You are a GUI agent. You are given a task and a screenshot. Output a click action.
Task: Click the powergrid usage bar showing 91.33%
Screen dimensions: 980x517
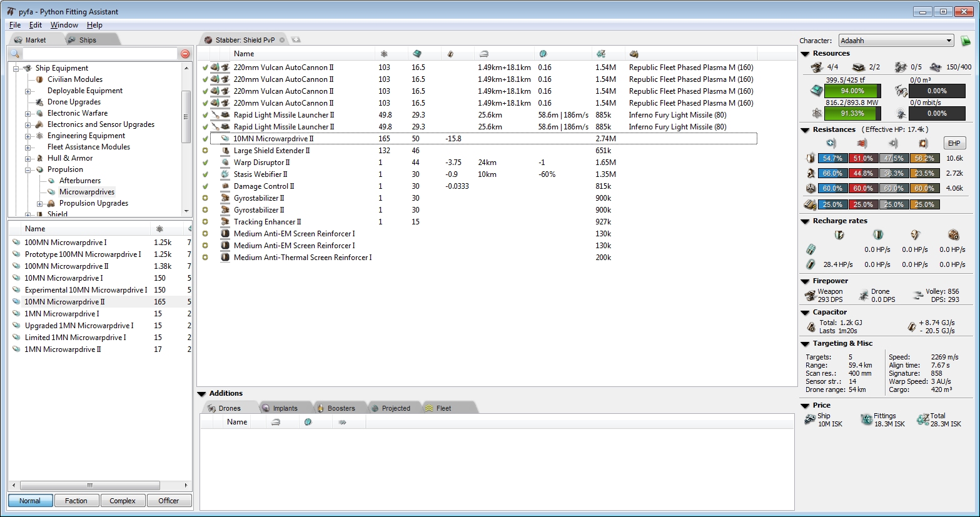(x=852, y=114)
